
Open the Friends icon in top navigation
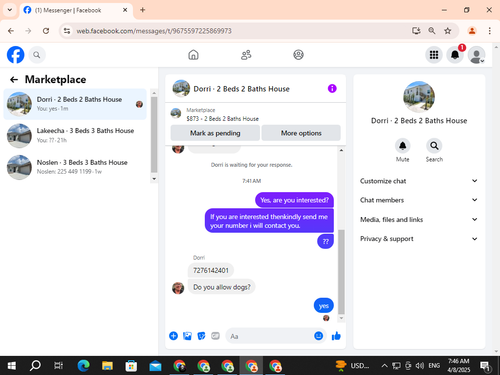(246, 55)
